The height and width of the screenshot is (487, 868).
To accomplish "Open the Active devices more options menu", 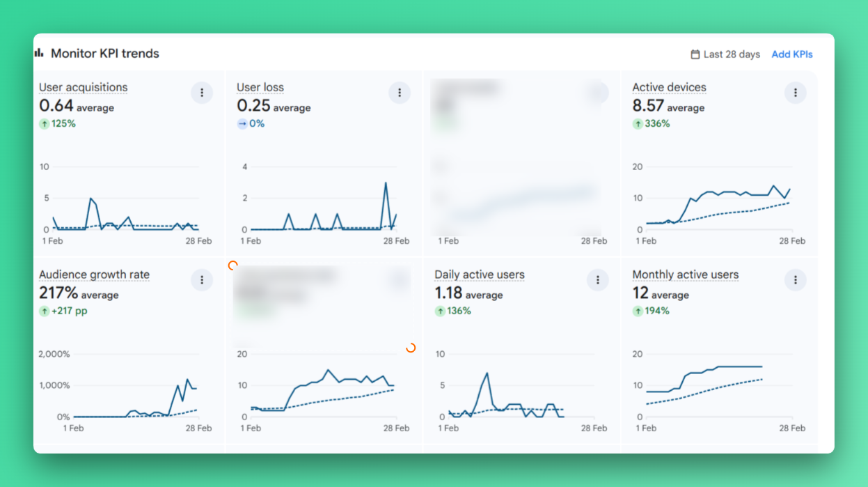I will coord(795,93).
